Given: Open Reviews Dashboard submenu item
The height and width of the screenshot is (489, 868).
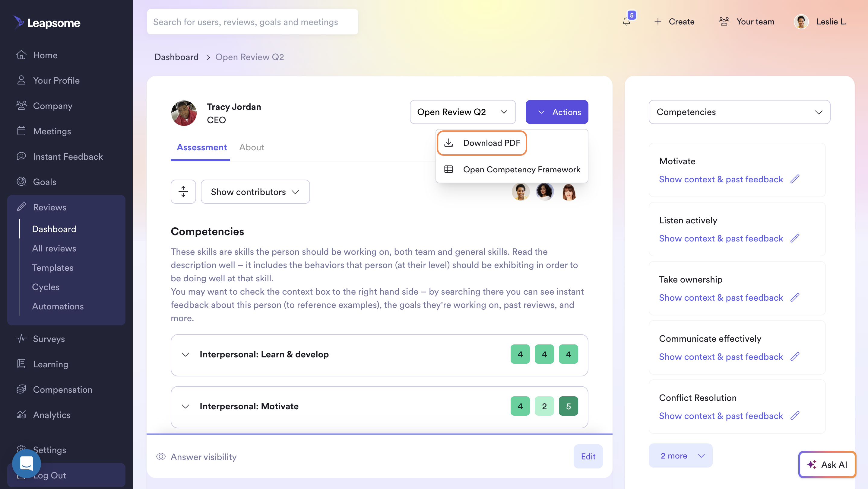Looking at the screenshot, I should coord(54,229).
